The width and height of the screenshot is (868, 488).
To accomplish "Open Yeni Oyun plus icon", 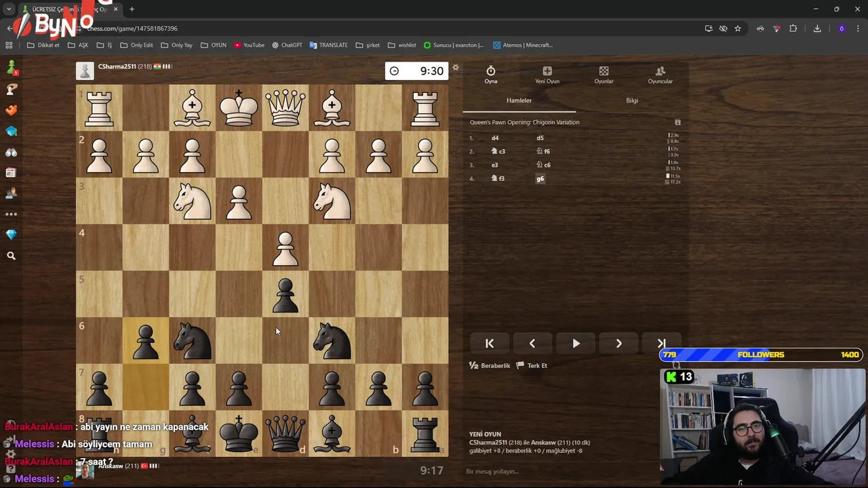I will (547, 71).
